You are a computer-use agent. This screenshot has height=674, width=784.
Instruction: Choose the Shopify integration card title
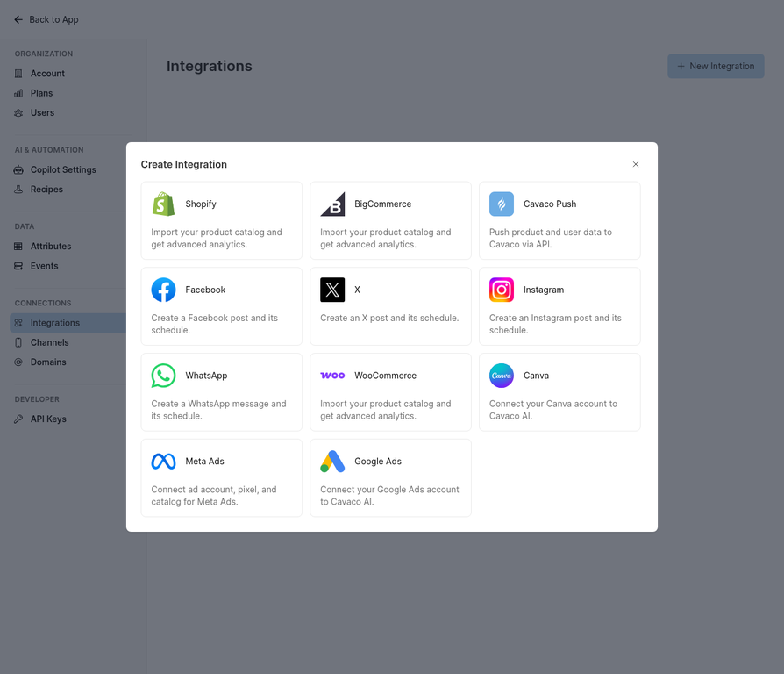(x=201, y=204)
